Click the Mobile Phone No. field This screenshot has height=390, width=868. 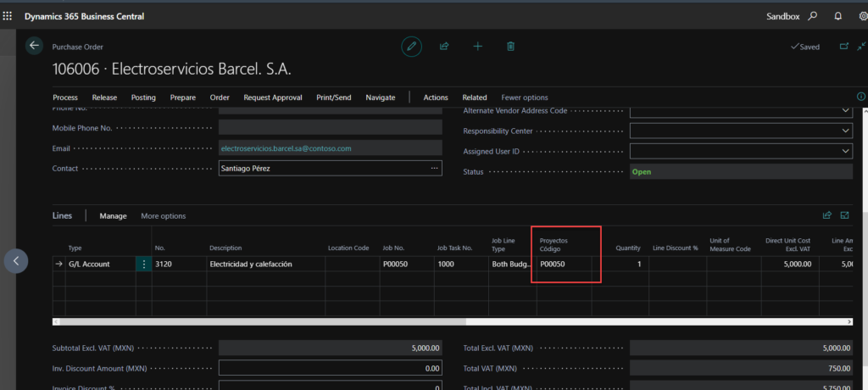point(331,127)
